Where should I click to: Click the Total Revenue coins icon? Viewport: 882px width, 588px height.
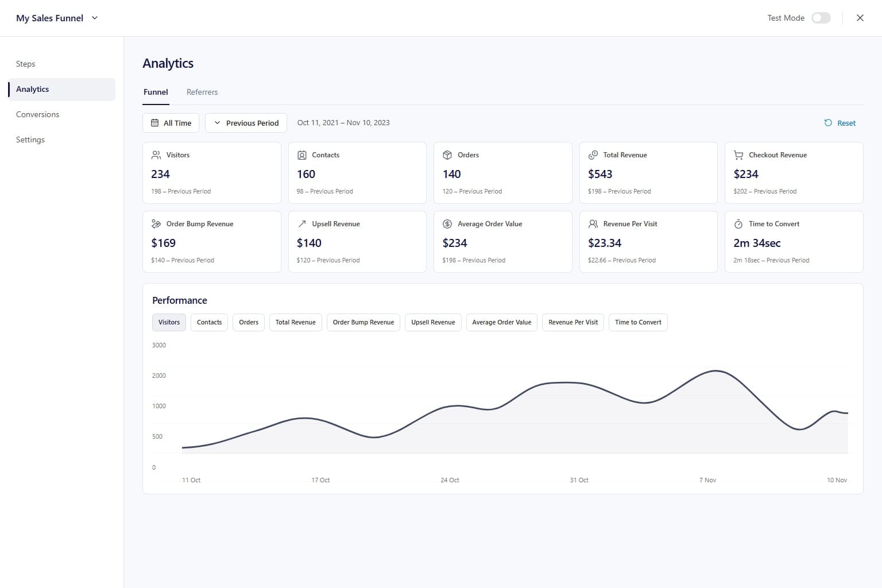coord(593,155)
